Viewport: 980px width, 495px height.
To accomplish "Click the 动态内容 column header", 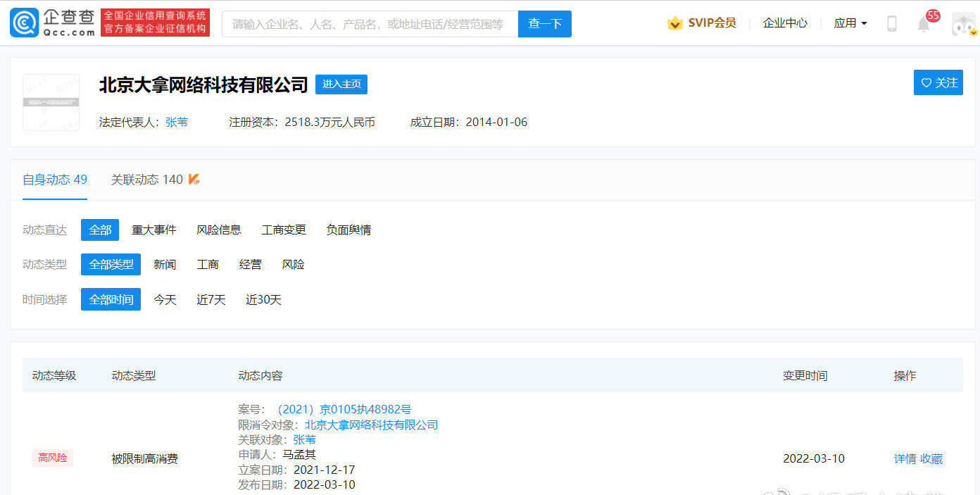I will [260, 375].
